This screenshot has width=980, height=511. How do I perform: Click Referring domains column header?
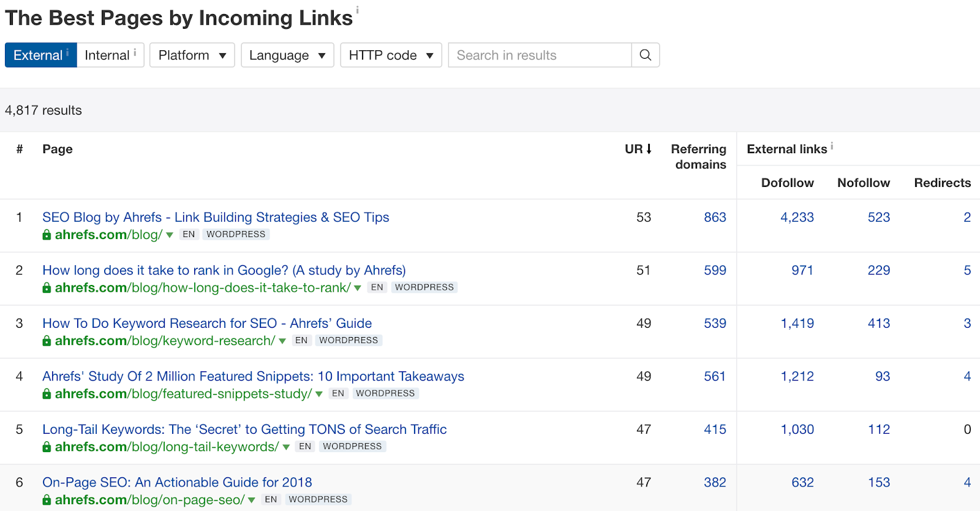coord(698,157)
